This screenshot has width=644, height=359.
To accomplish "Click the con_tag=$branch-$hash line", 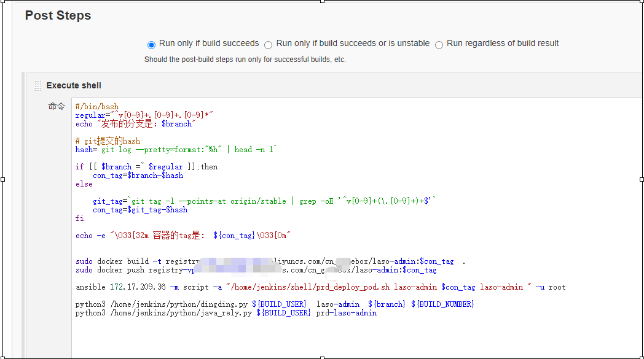I will click(138, 176).
